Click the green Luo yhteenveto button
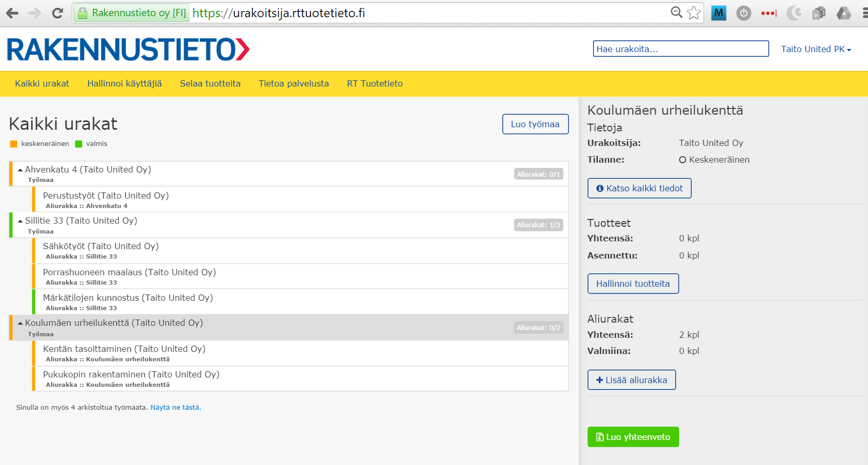This screenshot has height=465, width=868. click(x=633, y=437)
